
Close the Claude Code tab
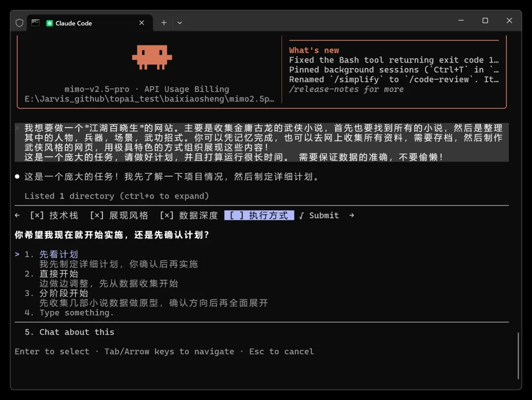[141, 23]
